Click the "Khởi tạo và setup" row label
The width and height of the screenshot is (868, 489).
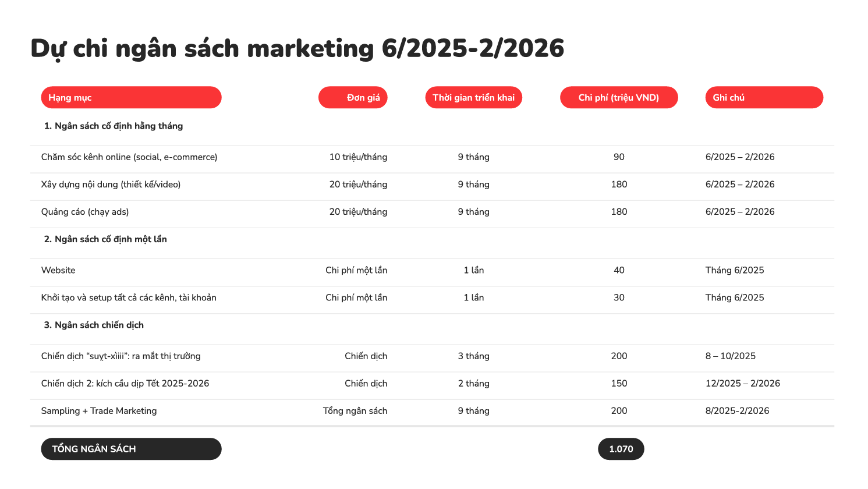point(129,297)
